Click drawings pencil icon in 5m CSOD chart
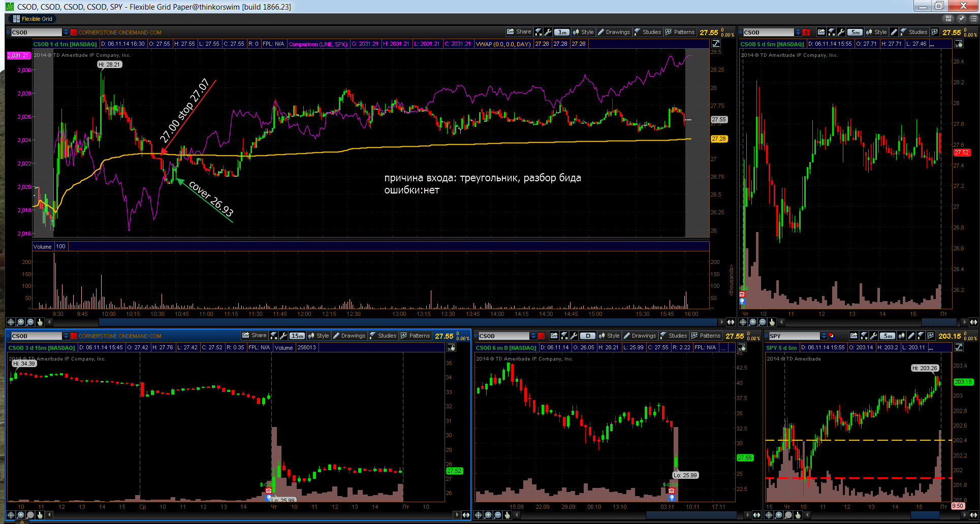This screenshot has width=980, height=524. (894, 32)
